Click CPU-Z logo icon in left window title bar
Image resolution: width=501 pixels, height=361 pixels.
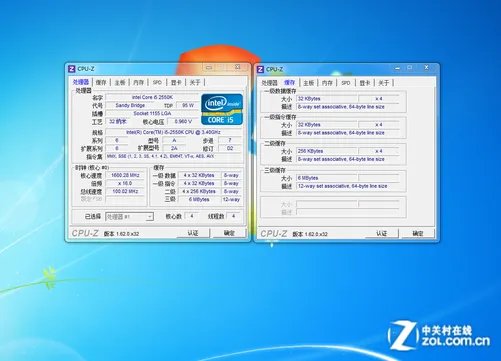click(72, 69)
